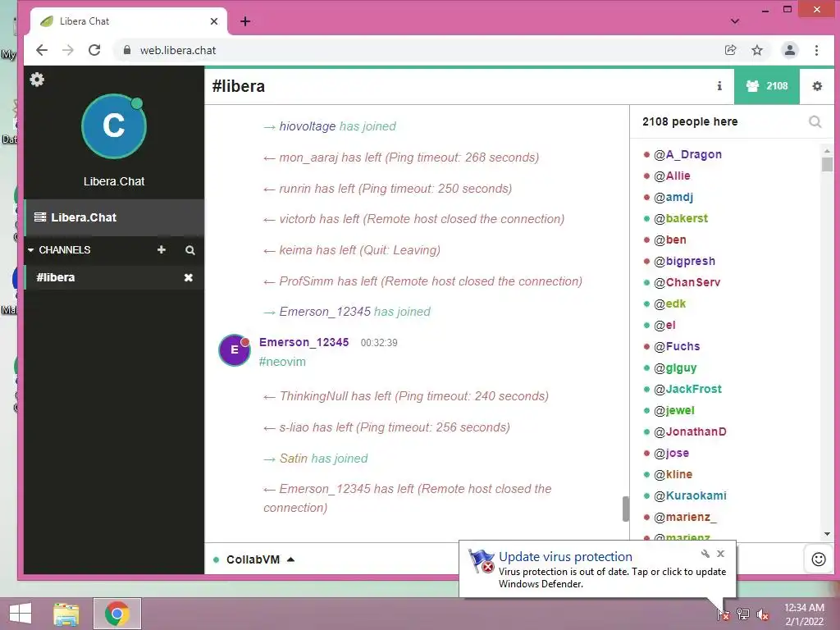This screenshot has height=630, width=840.
Task: Select user @kline in nicklist
Action: tap(673, 475)
